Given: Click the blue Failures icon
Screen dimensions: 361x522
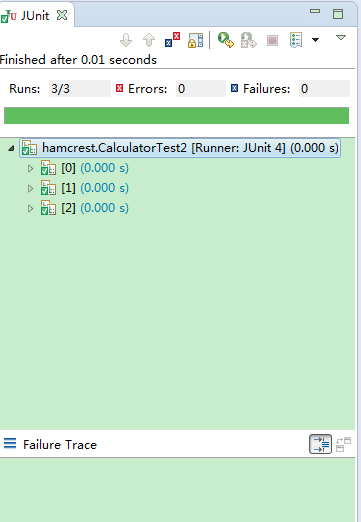Looking at the screenshot, I should pos(234,88).
